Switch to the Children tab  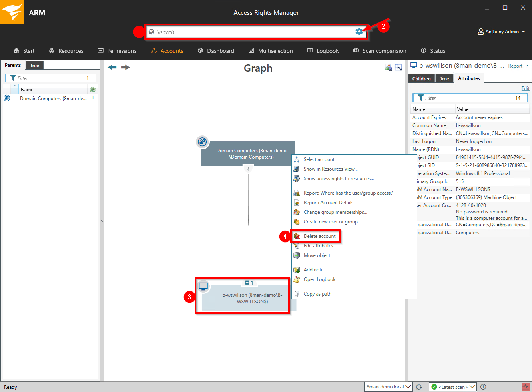pyautogui.click(x=421, y=79)
